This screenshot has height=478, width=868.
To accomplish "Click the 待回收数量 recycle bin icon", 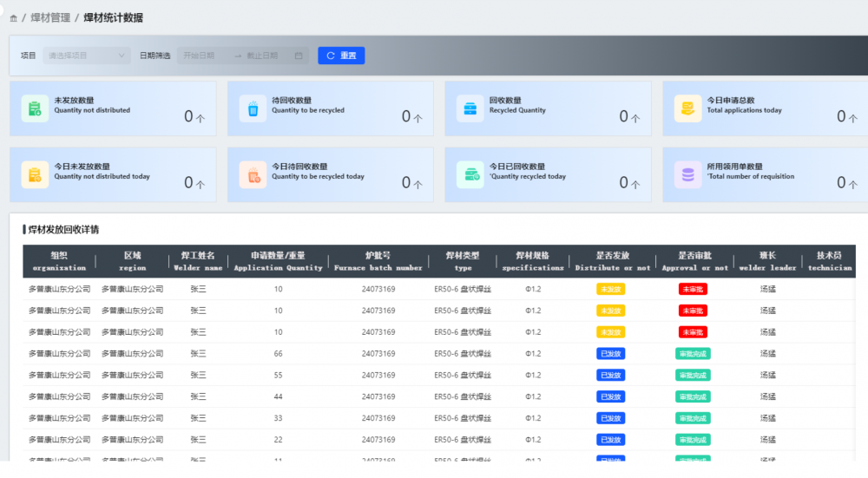I will click(253, 108).
